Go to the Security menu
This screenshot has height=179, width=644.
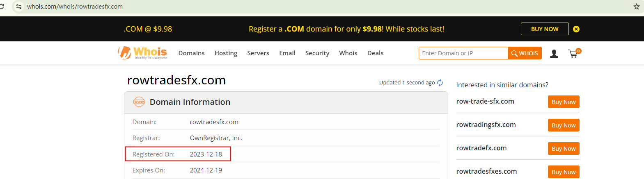coord(317,53)
